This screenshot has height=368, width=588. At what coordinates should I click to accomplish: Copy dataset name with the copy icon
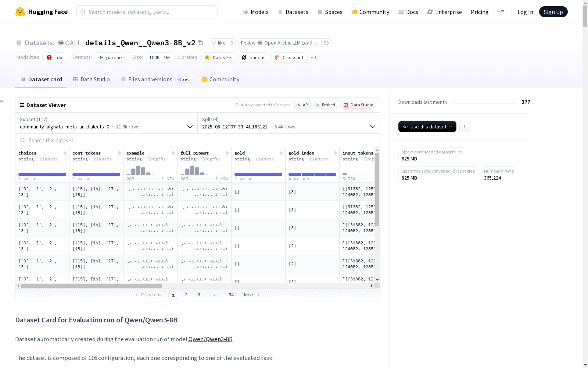[x=200, y=43]
